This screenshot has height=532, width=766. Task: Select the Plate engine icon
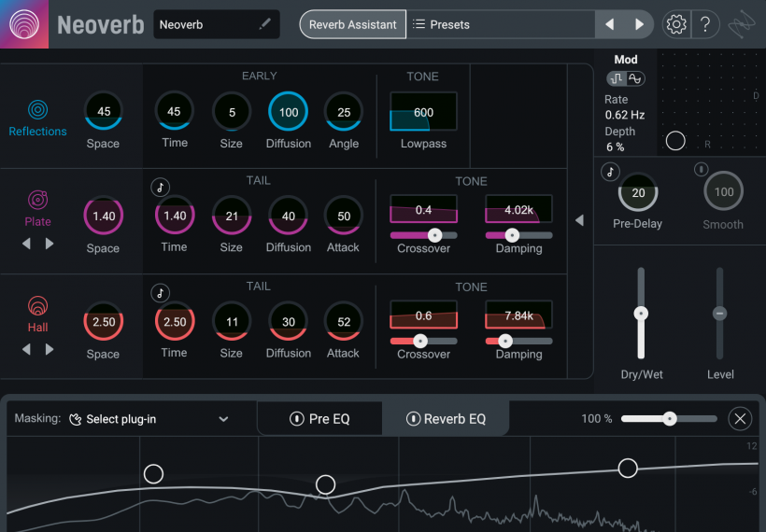tap(37, 199)
